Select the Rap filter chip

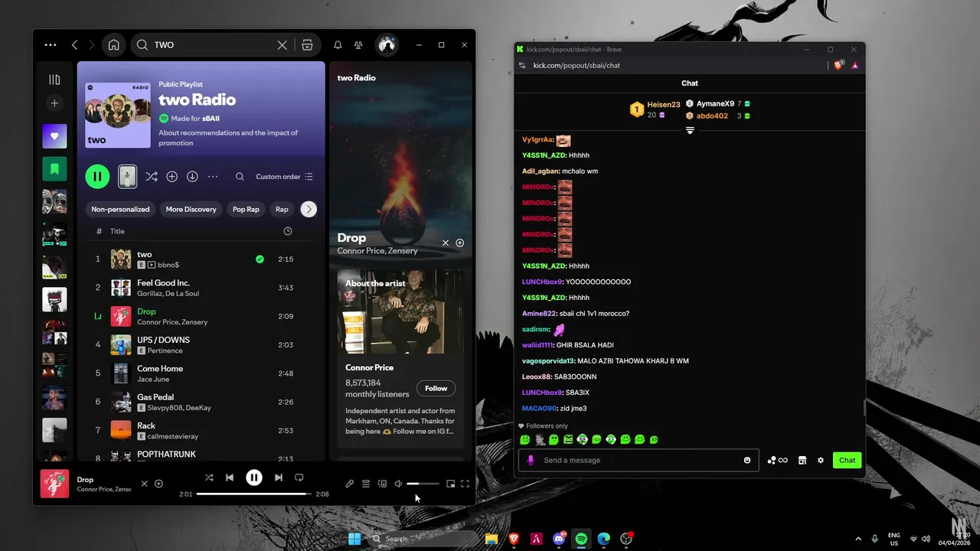[x=282, y=209]
